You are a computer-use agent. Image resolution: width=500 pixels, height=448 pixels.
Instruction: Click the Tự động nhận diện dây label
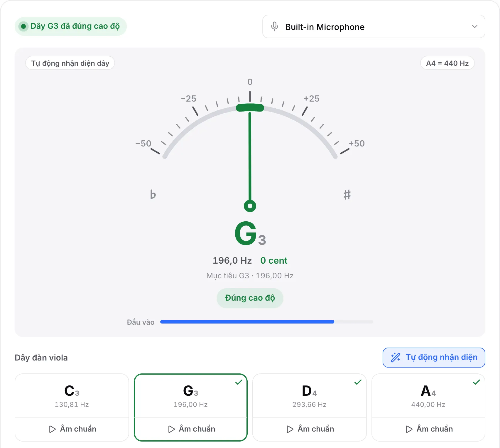(x=70, y=63)
